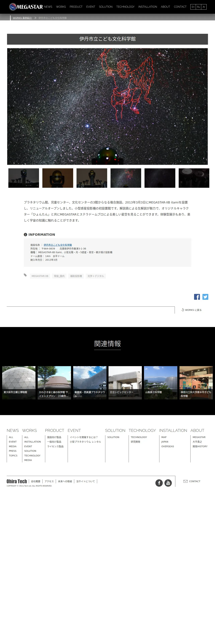Click WORKS 事例紹介 breadcrumb link
The height and width of the screenshot is (644, 215).
[22, 18]
